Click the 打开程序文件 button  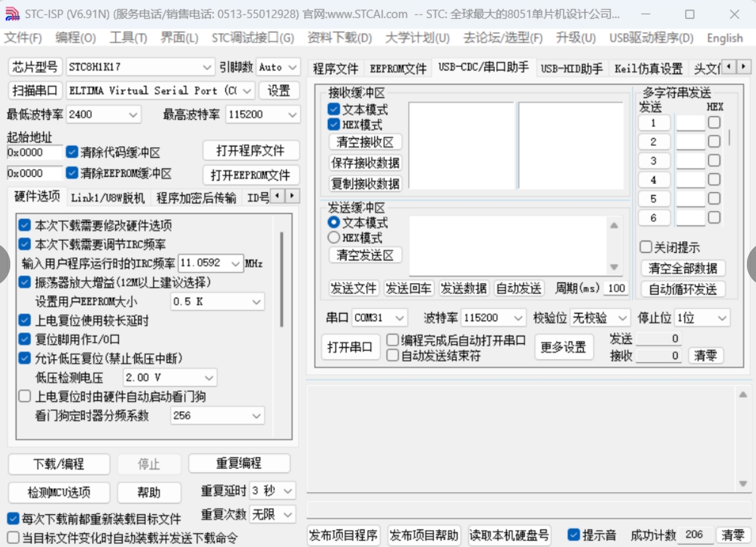[x=250, y=150]
